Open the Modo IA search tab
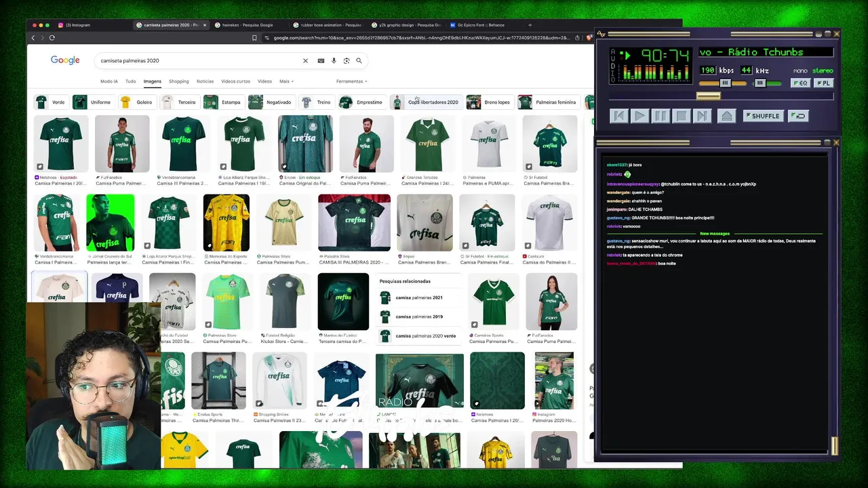The width and height of the screenshot is (868, 488). [x=109, y=81]
